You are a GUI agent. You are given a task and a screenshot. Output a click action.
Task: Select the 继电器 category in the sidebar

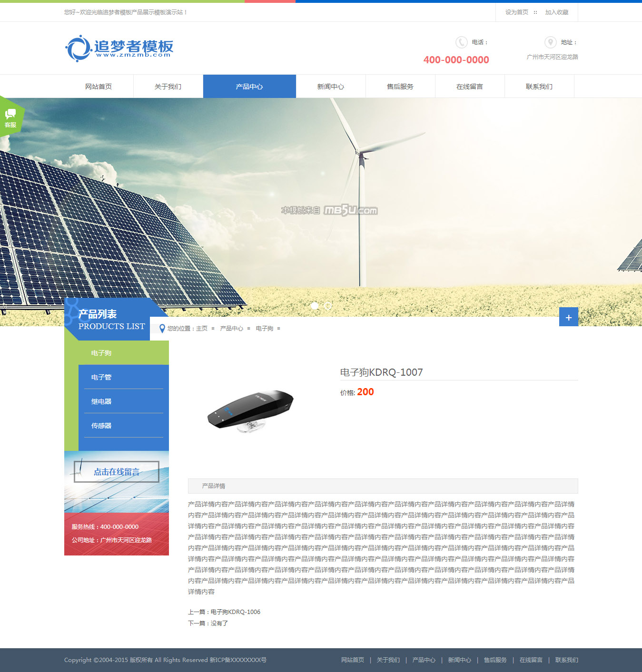[101, 401]
